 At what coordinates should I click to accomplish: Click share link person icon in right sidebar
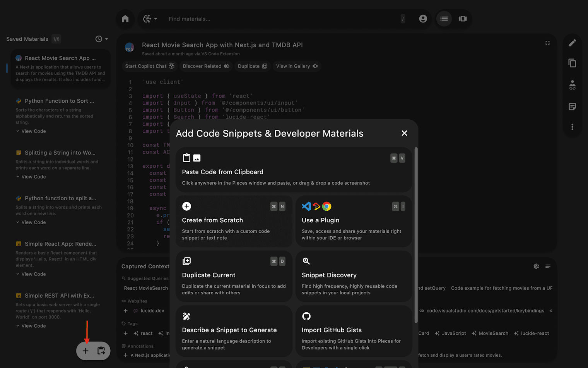572,85
